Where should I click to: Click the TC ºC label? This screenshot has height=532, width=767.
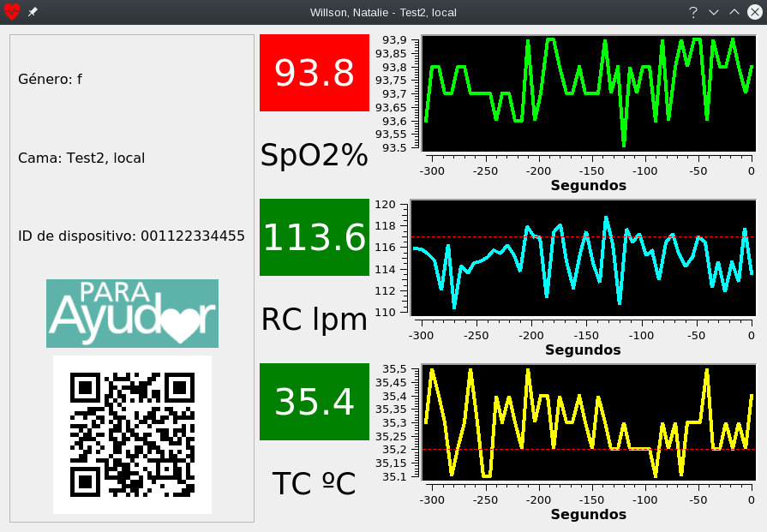coord(314,484)
